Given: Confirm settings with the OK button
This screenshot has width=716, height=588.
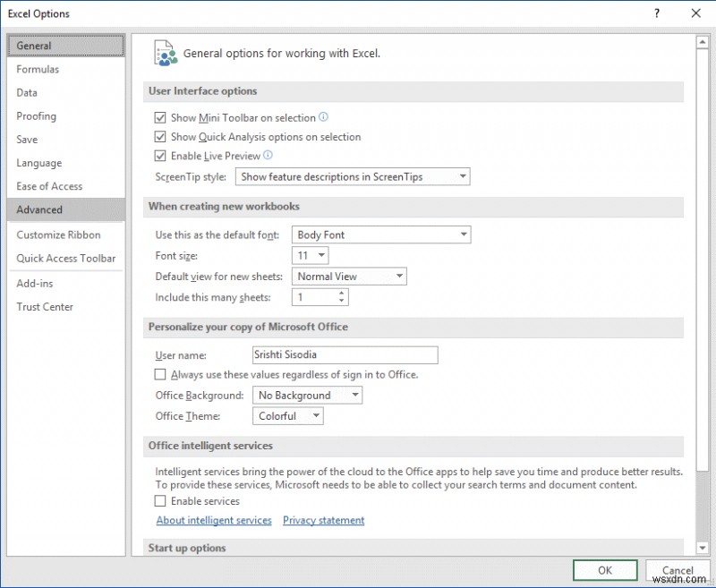Looking at the screenshot, I should [605, 570].
